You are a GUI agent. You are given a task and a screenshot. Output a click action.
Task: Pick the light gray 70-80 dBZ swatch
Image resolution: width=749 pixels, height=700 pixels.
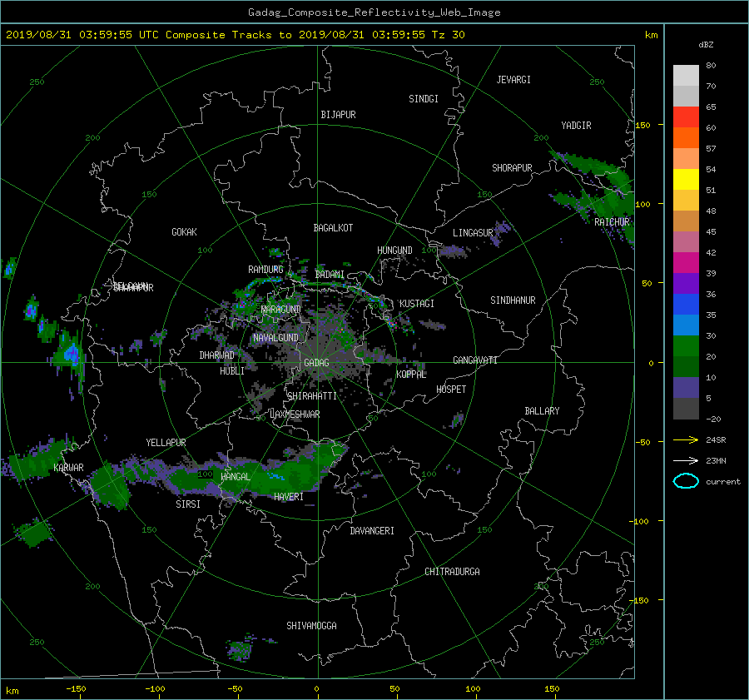click(686, 75)
